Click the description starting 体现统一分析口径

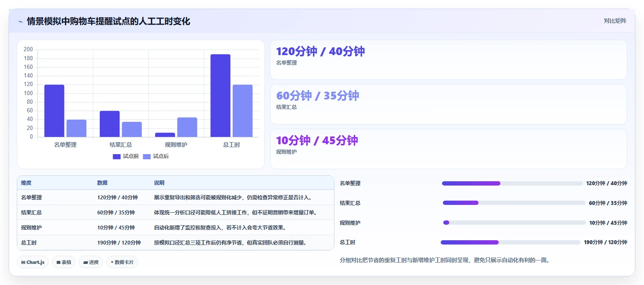tap(236, 213)
